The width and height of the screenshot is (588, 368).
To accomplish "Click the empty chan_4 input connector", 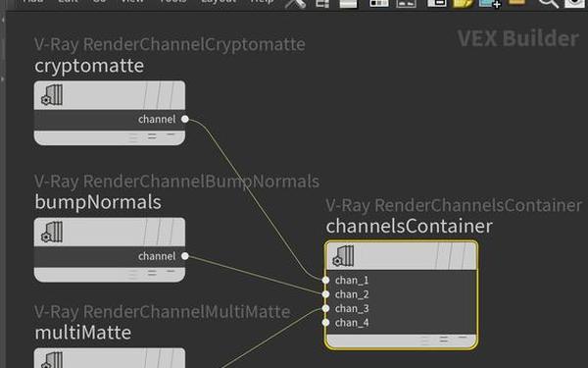I will click(325, 323).
